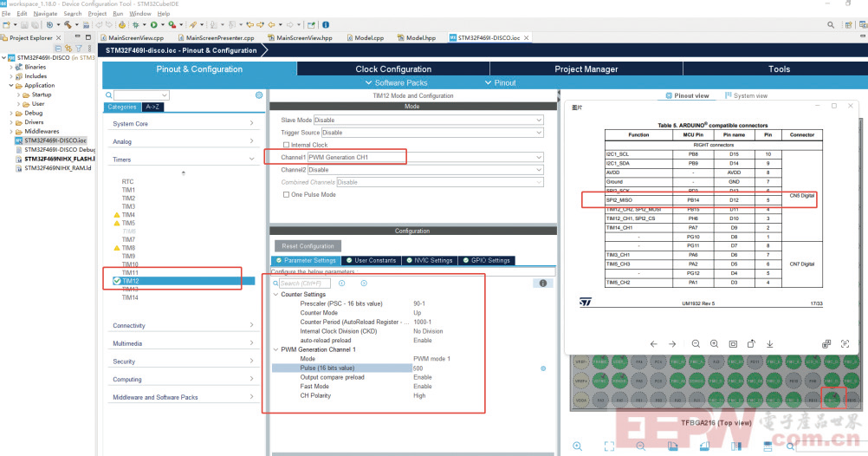Open the Pinout dropdown menu
This screenshot has width=868, height=456.
[501, 82]
